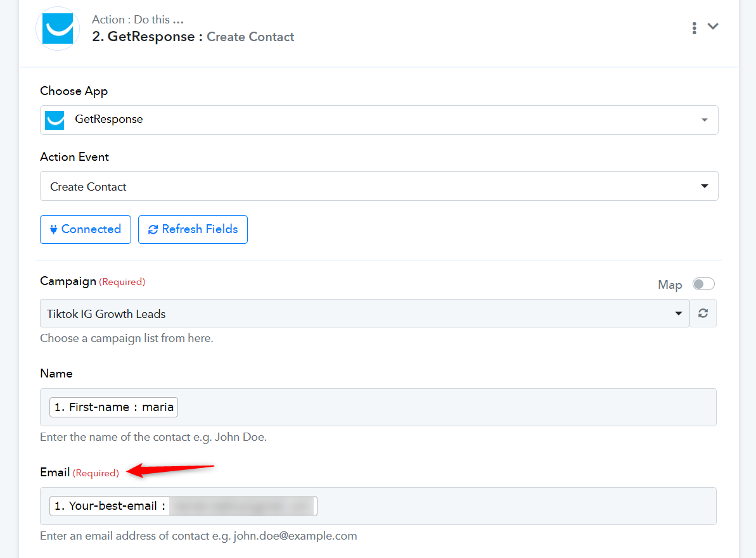Screen dimensions: 756x558
Task: Select the Your-best-email mapped tag
Action: point(183,506)
